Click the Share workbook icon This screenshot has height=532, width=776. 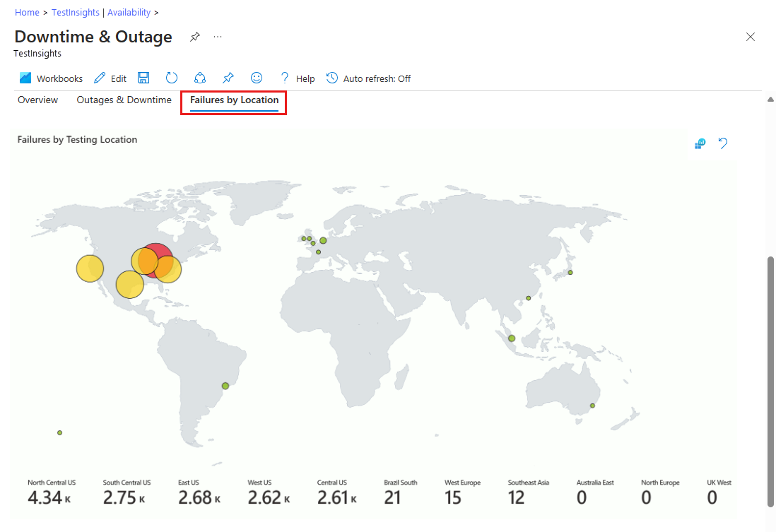pyautogui.click(x=200, y=78)
